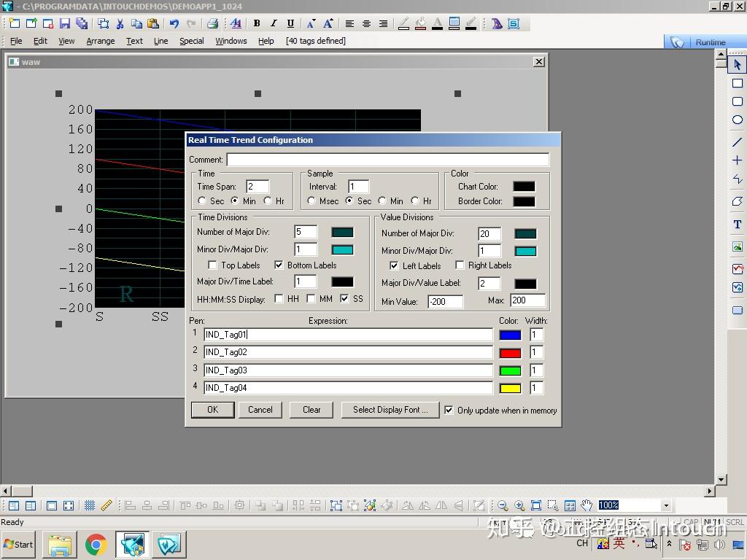Image resolution: width=747 pixels, height=560 pixels.
Task: Click the Save window toolbar icon
Action: (65, 24)
